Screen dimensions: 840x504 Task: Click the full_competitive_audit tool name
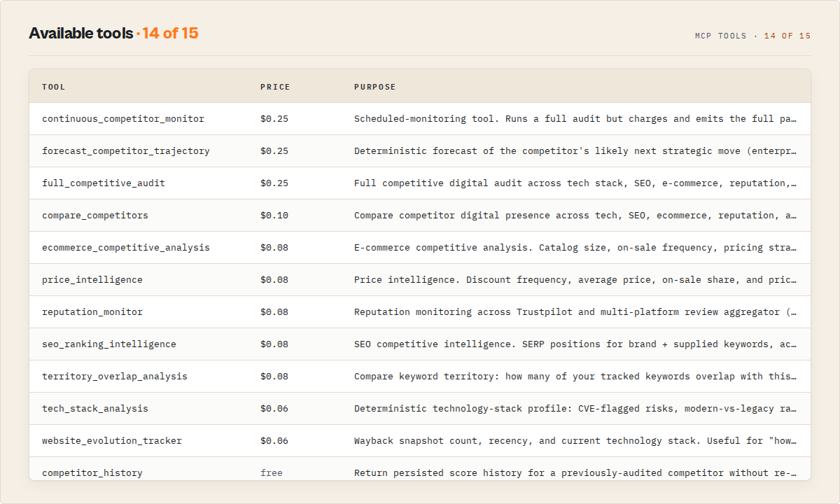point(104,183)
